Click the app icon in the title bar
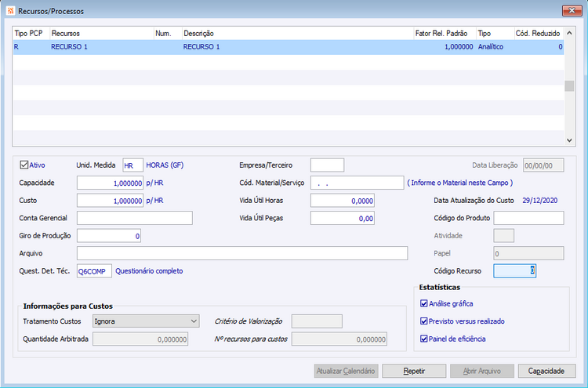This screenshot has height=388, width=588. [10, 11]
